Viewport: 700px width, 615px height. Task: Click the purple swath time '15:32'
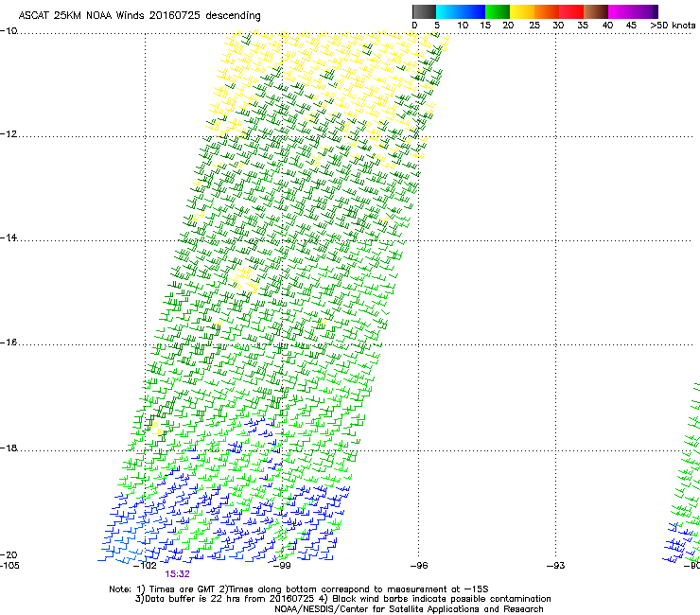[177, 574]
